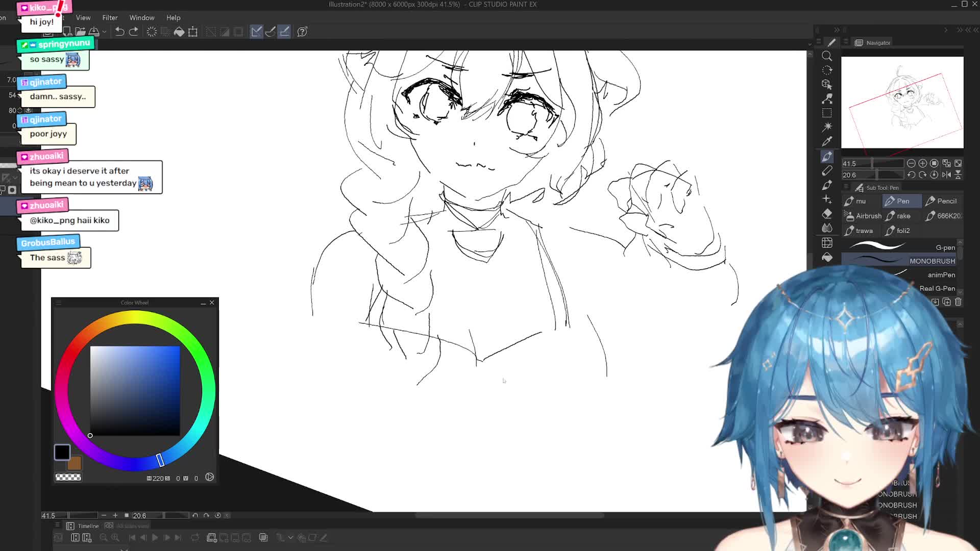The image size is (980, 551).
Task: Zoom in in the Navigator panel
Action: (x=923, y=163)
